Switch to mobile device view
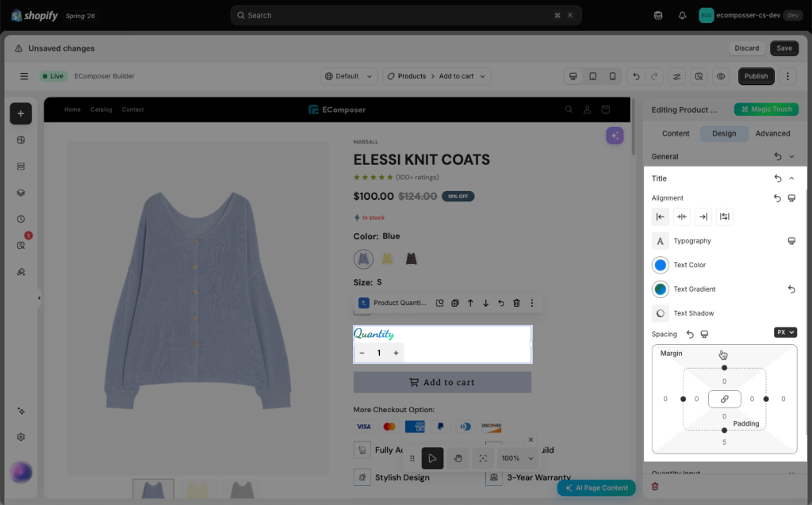Image resolution: width=812 pixels, height=505 pixels. click(613, 76)
